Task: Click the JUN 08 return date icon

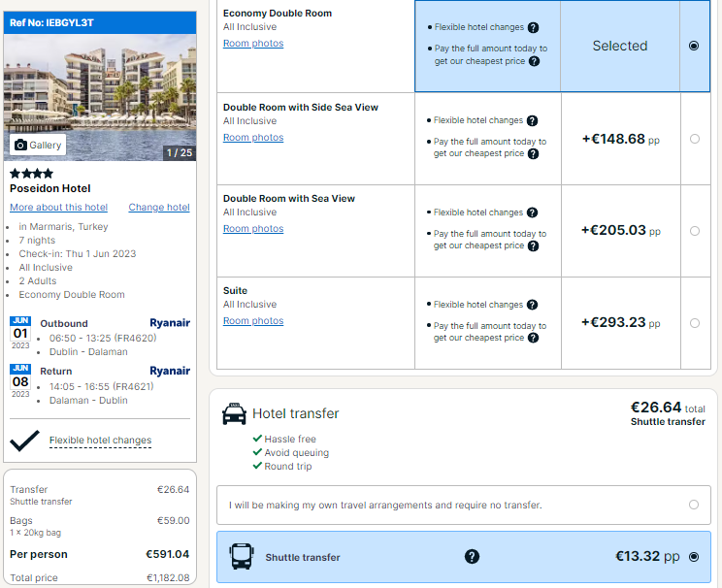Action: (20, 380)
